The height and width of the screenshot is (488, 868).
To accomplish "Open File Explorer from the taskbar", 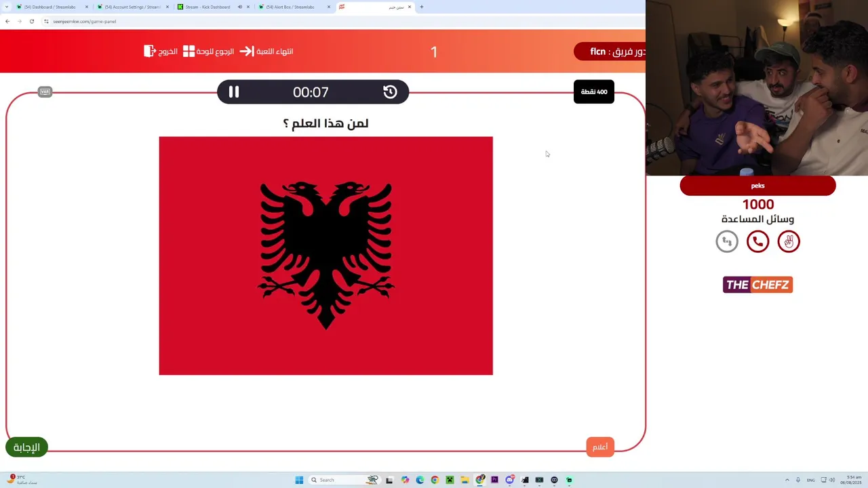I will [x=465, y=480].
